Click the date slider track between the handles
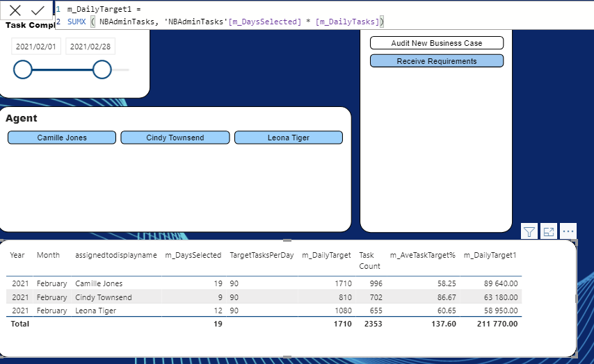 63,69
